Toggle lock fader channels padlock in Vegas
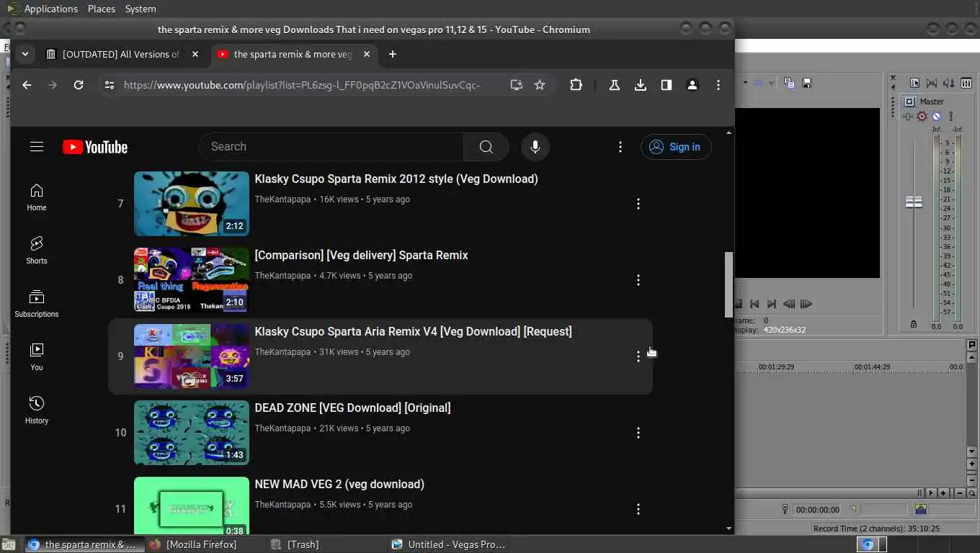This screenshot has height=553, width=980. tap(914, 325)
